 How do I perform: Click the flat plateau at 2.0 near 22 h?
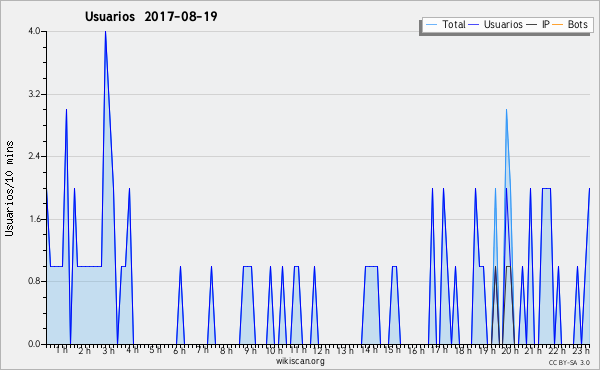point(546,188)
